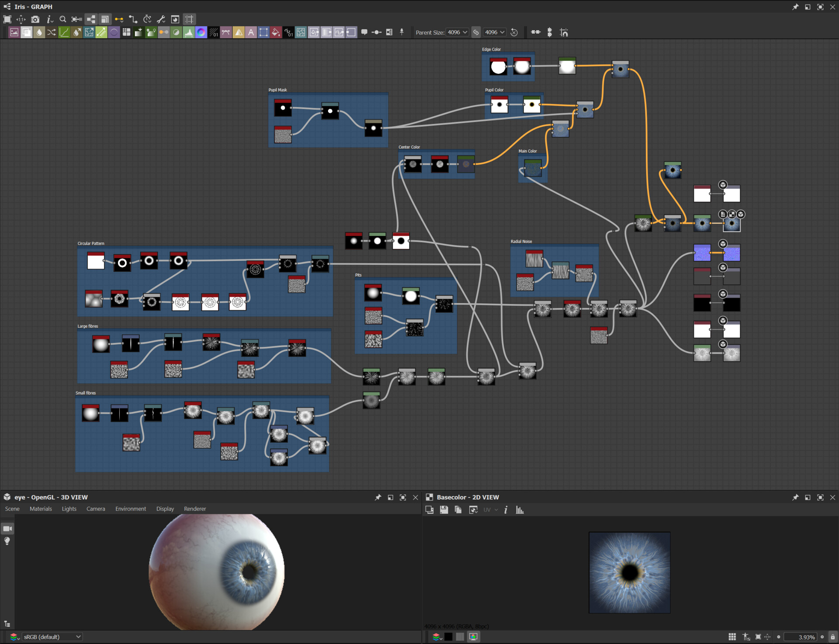Open the Parent Size dropdown

point(457,32)
